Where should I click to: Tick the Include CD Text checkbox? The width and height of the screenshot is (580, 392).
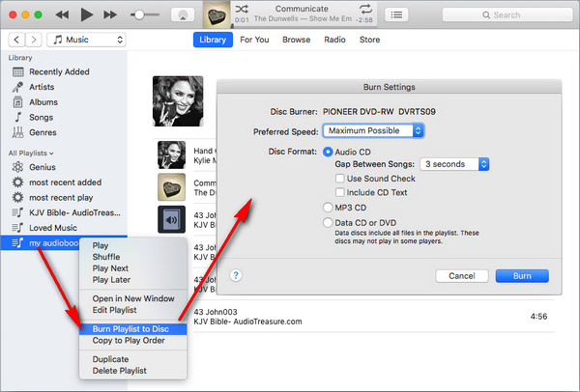point(340,192)
